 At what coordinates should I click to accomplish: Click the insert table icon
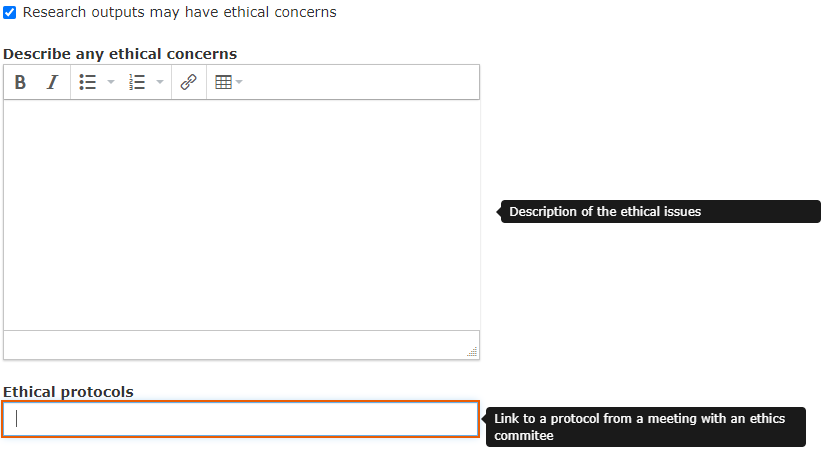(223, 83)
